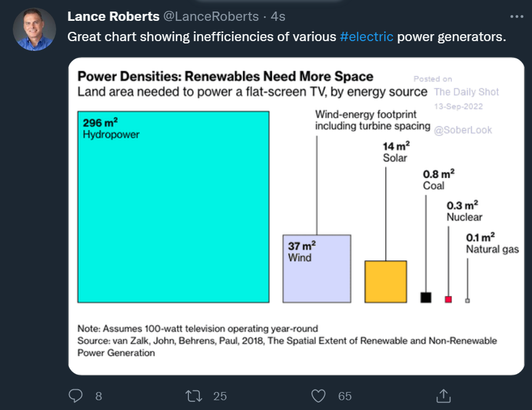Click the cyan Hydropower square
Screen dimensions: 532x410
(173, 220)
